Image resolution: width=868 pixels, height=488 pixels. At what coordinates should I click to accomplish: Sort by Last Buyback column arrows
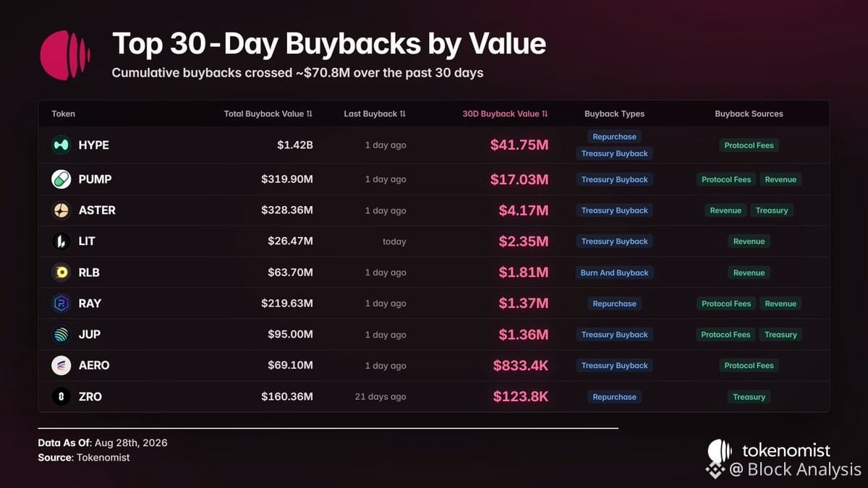(403, 114)
